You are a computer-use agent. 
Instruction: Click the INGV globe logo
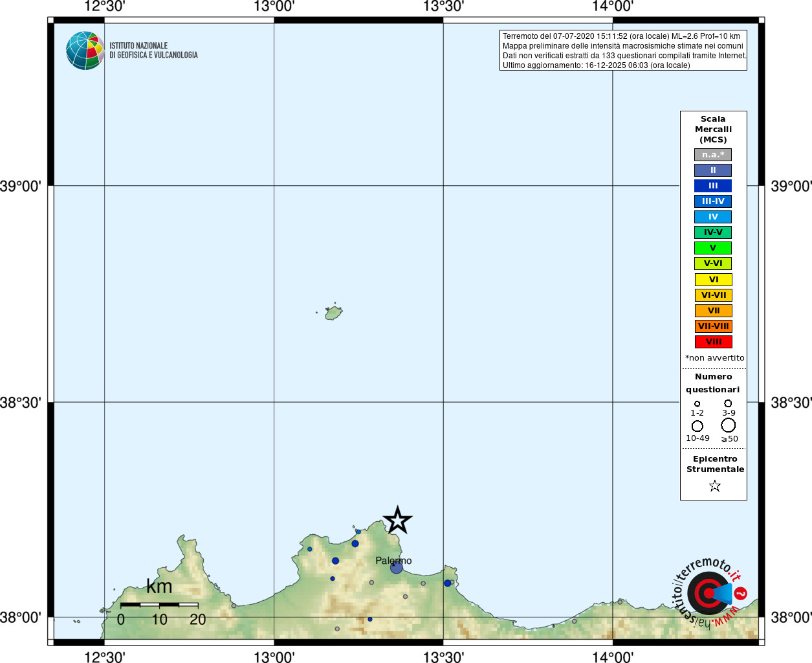[85, 51]
